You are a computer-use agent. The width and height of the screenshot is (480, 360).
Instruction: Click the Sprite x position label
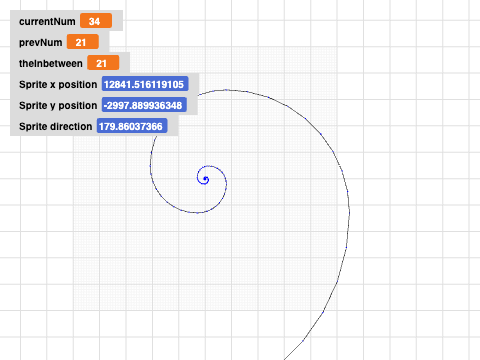pos(58,84)
